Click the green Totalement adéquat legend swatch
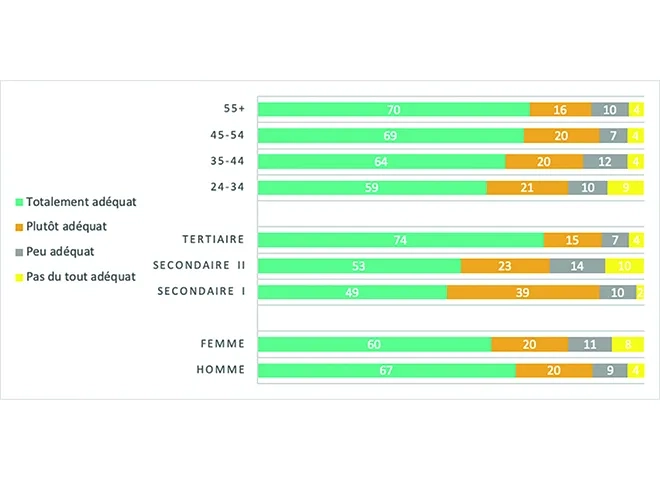Viewport: 660px width, 480px height. coord(19,202)
